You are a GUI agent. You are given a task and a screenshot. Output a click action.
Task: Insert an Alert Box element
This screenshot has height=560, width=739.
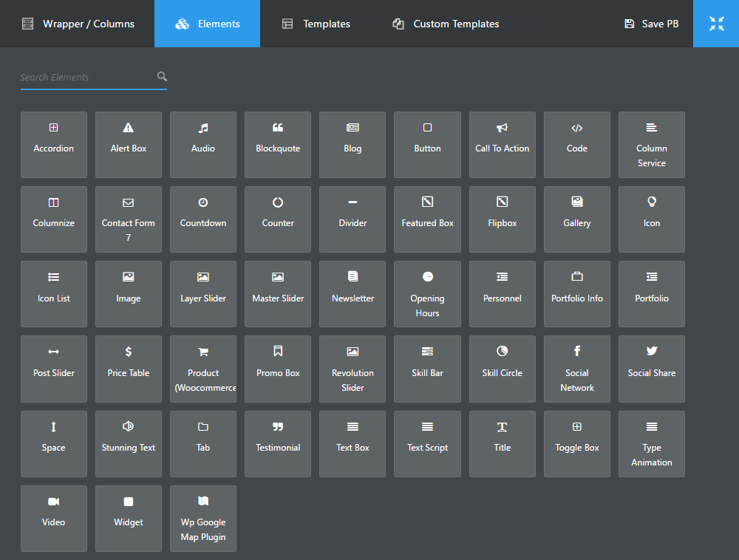129,145
